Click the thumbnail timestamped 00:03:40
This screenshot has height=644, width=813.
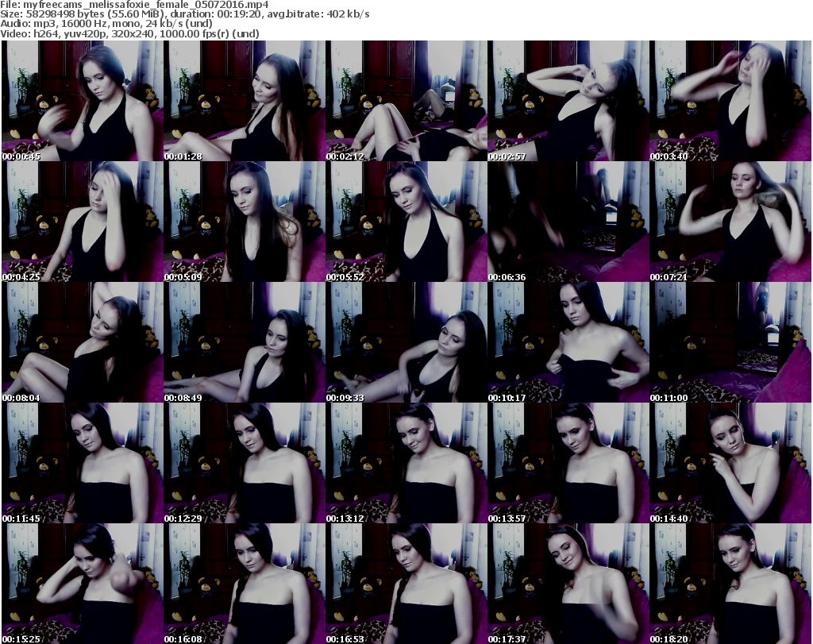[x=730, y=101]
